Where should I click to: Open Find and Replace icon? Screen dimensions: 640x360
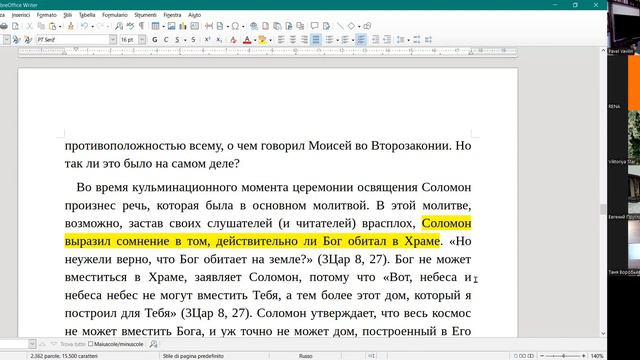119,26
